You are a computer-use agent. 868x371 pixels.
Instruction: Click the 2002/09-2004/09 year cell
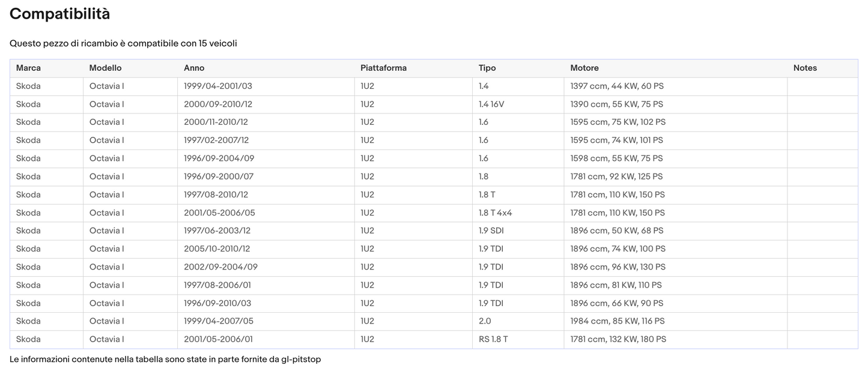coord(220,267)
